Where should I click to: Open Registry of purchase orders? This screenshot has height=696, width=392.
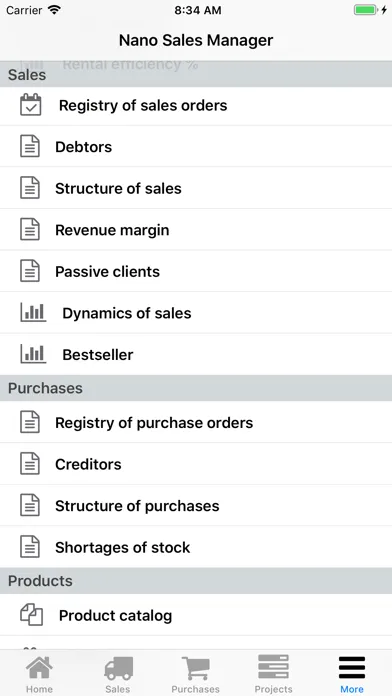point(196,423)
